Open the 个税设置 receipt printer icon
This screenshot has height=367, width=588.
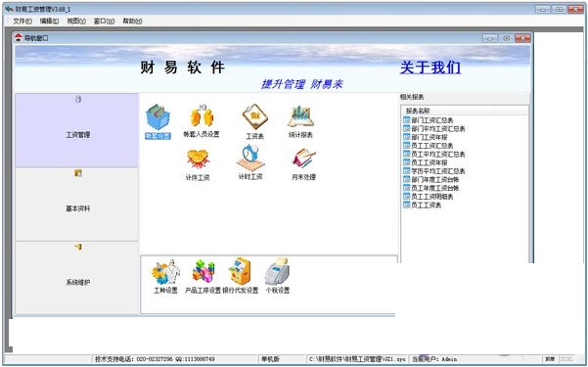point(278,271)
